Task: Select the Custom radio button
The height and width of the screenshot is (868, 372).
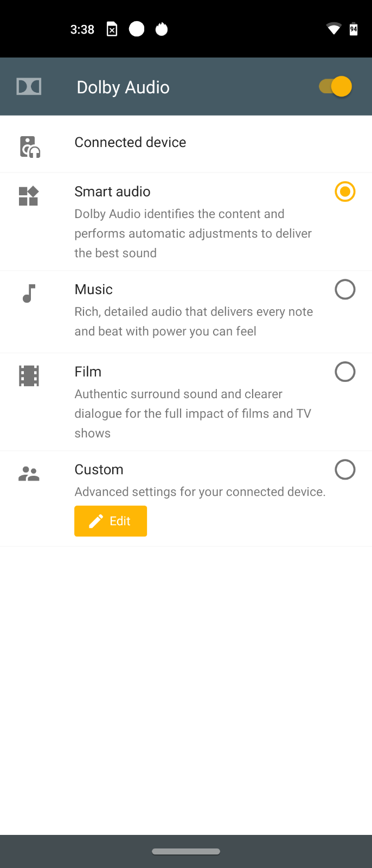Action: [345, 469]
